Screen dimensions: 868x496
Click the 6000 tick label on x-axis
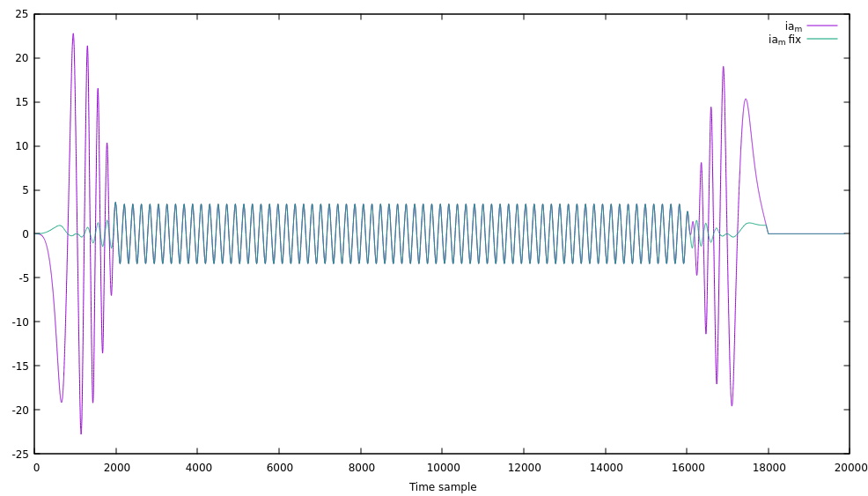tap(280, 468)
